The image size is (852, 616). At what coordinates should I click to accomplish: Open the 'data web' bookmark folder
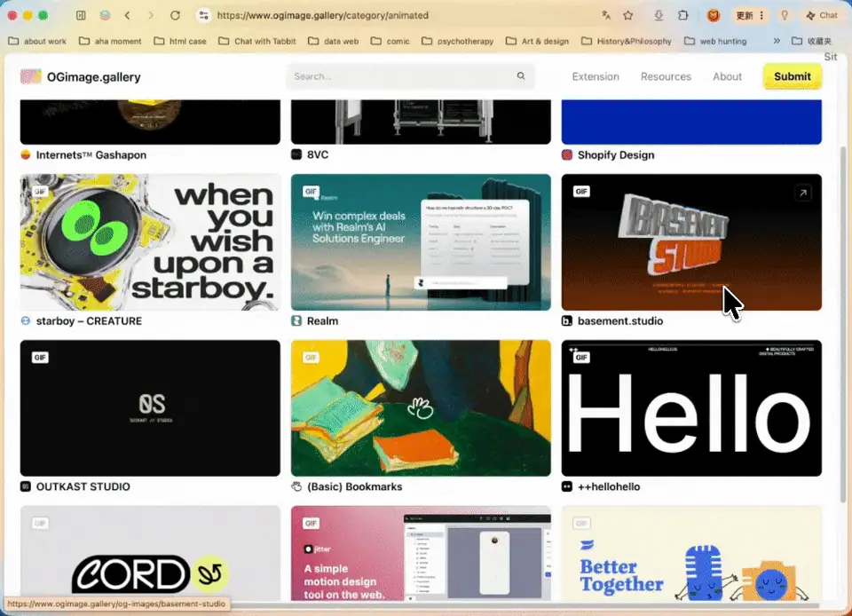[334, 41]
